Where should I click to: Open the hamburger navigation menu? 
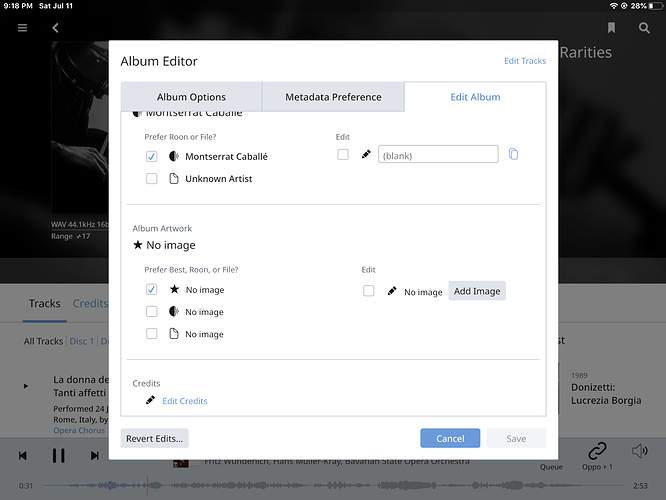tap(23, 28)
